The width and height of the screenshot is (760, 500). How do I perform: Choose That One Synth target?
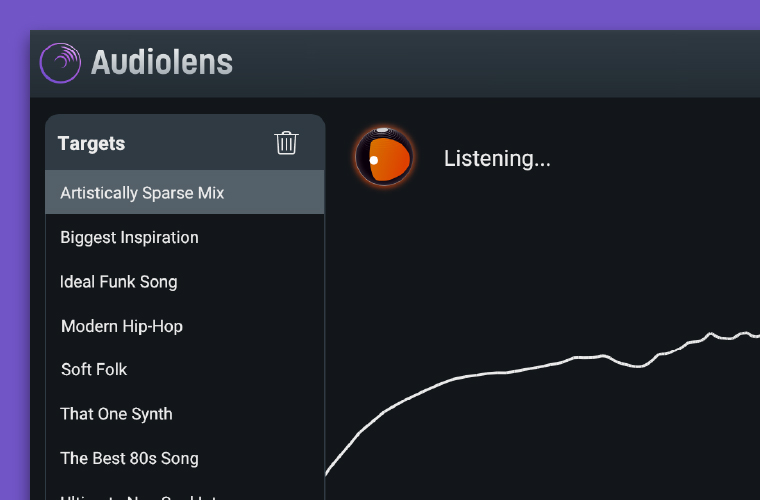click(185, 414)
